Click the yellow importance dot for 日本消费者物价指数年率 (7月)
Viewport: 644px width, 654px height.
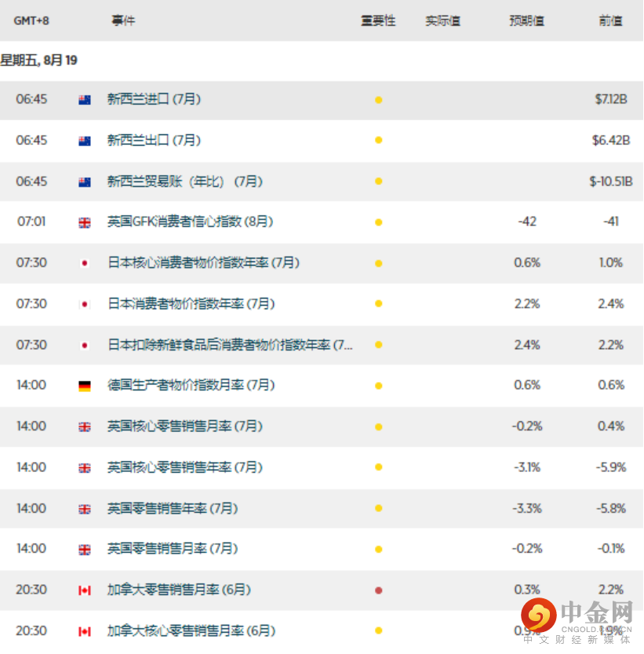click(379, 303)
